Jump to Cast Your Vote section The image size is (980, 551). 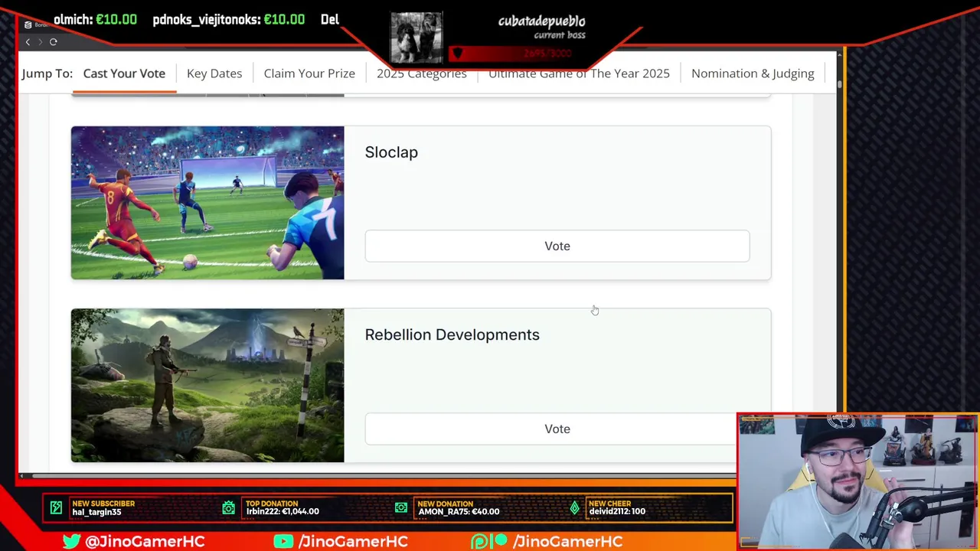pos(124,73)
